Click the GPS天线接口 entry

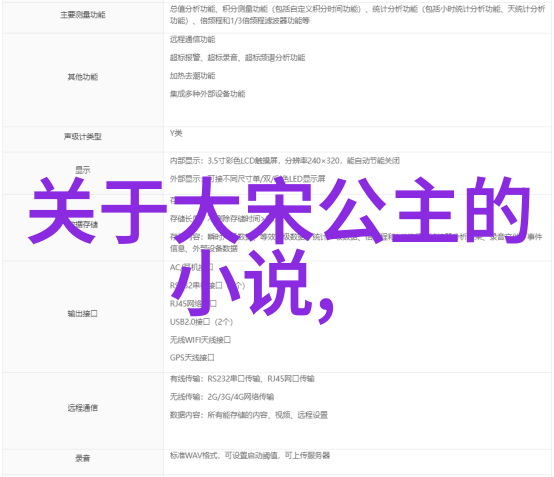click(192, 358)
